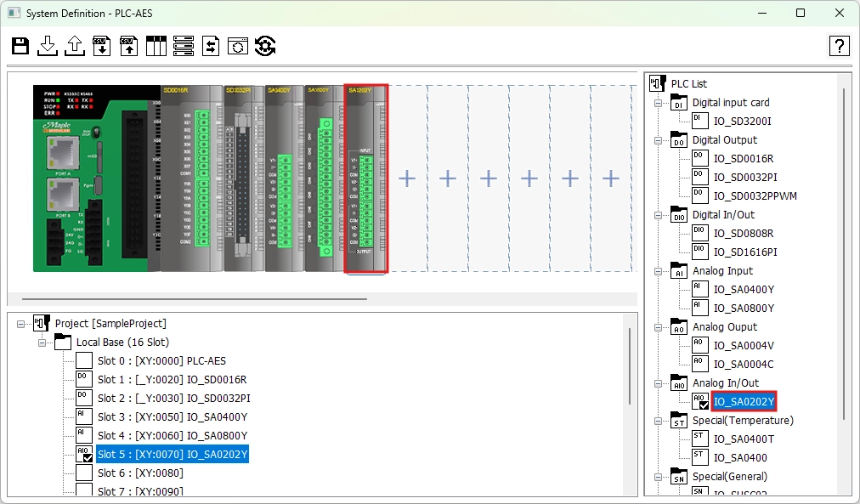Screen dimensions: 860x504
Task: Select IO_SD0016R in PLC List
Action: click(x=744, y=158)
